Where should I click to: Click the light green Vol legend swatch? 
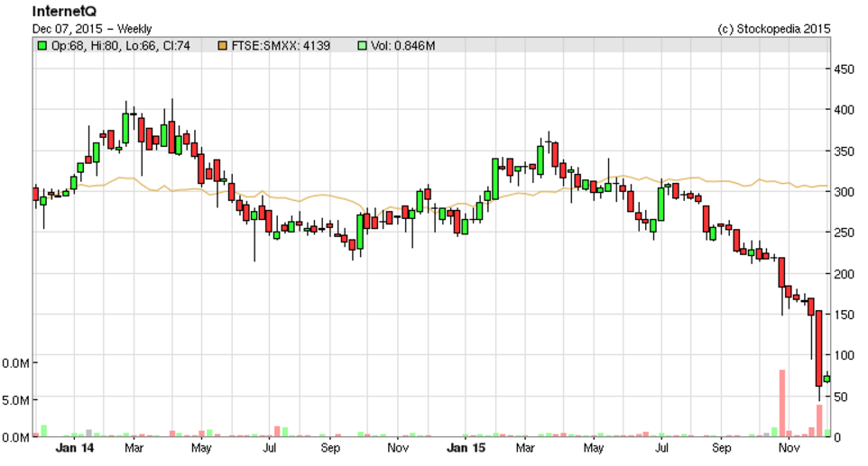click(x=362, y=46)
